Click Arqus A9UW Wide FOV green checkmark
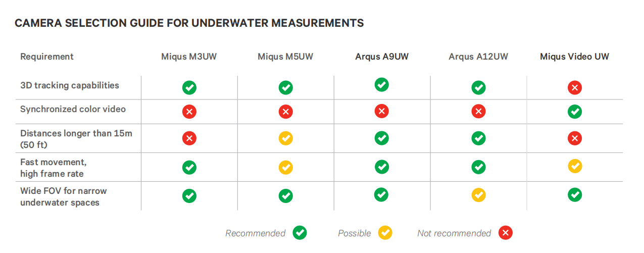The image size is (644, 253). coord(382,194)
